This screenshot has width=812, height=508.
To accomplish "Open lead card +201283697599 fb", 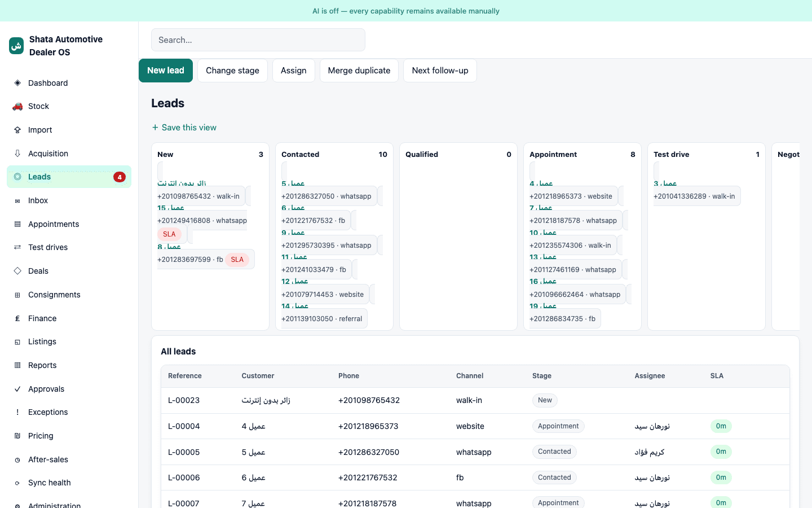I will click(206, 260).
